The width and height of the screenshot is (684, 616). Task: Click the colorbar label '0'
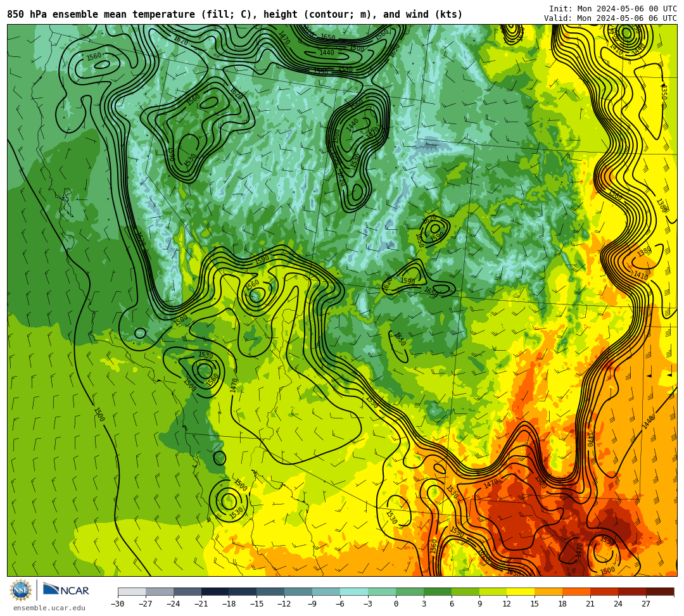coord(396,604)
